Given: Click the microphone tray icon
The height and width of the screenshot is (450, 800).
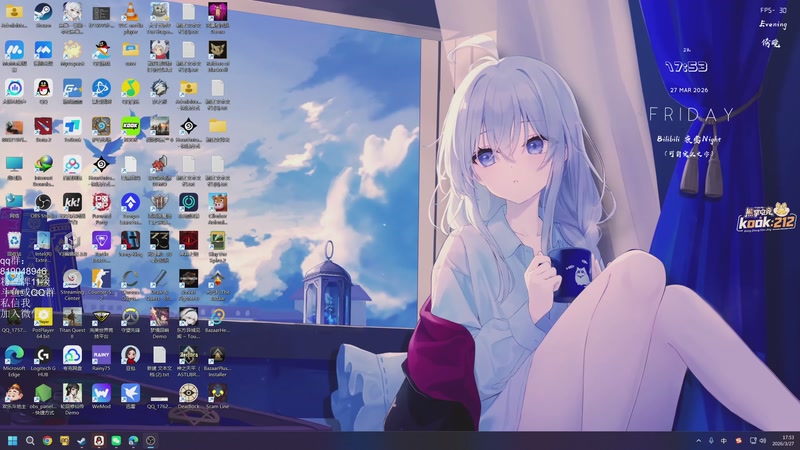Looking at the screenshot, I should [711, 441].
